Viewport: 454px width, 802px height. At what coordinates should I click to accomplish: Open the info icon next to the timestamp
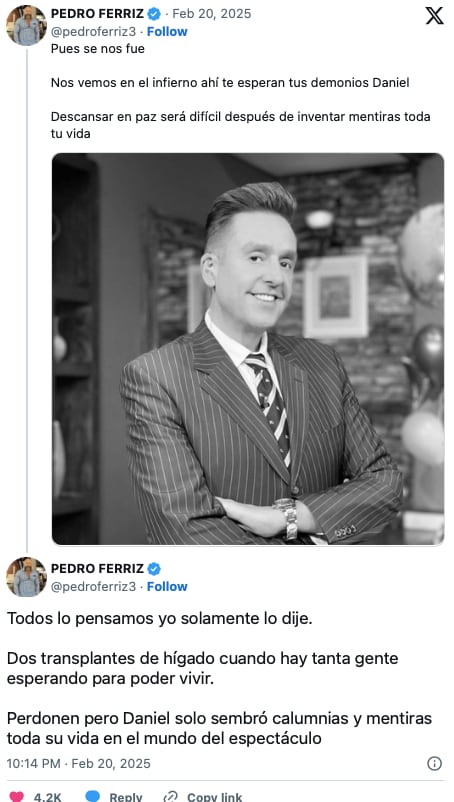[434, 764]
